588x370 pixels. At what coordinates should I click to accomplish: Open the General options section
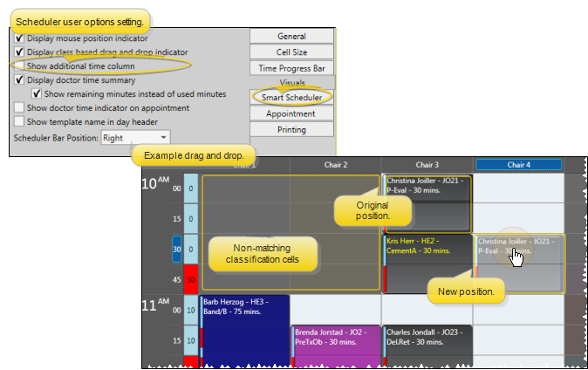coord(291,37)
